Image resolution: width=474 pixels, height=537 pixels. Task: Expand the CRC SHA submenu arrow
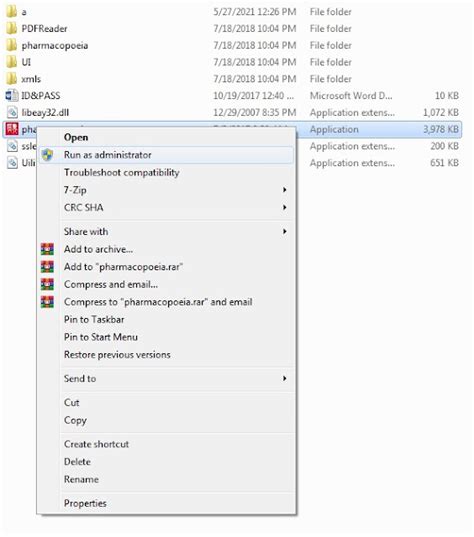coord(285,207)
